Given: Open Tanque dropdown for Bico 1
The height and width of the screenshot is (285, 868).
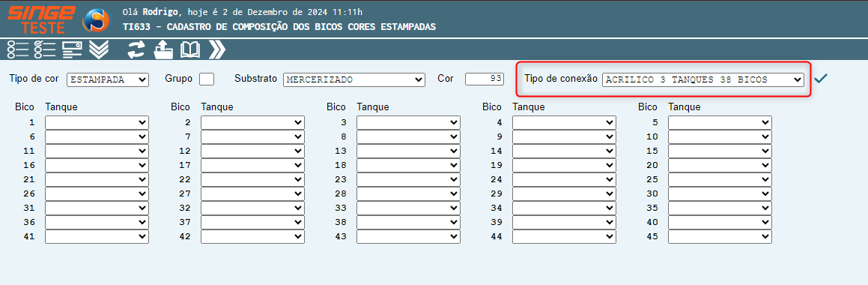Looking at the screenshot, I should 97,122.
